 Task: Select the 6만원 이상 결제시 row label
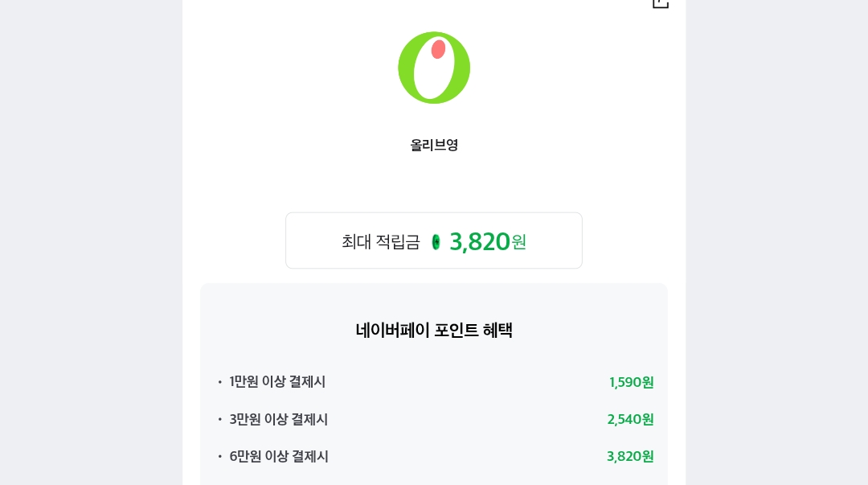pos(279,456)
